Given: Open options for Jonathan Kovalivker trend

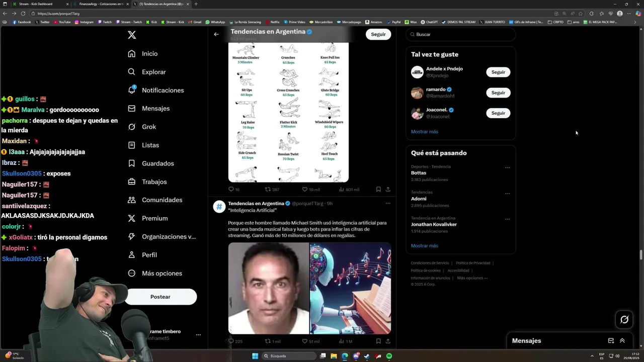Looking at the screenshot, I should tap(507, 219).
